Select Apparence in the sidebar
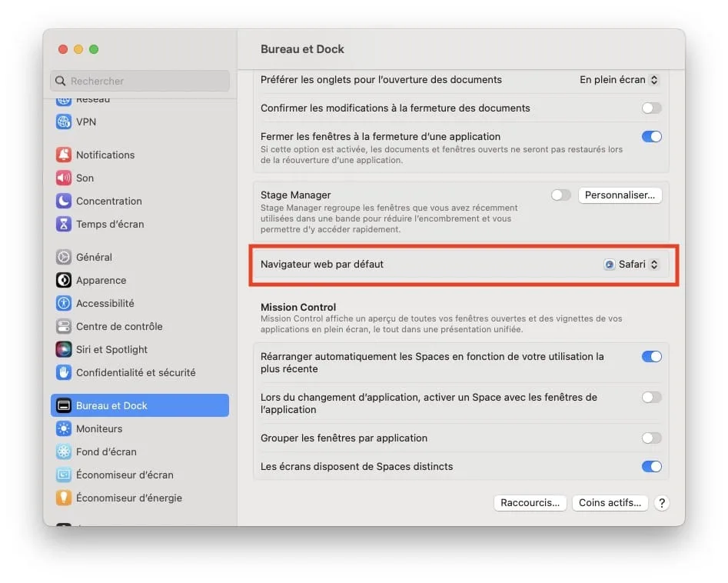The width and height of the screenshot is (728, 583). tap(140, 280)
